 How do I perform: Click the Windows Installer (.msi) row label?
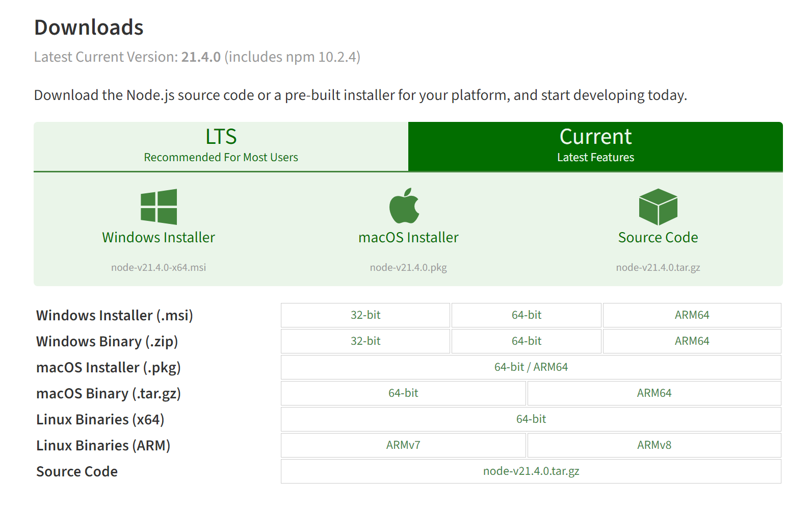pyautogui.click(x=115, y=316)
